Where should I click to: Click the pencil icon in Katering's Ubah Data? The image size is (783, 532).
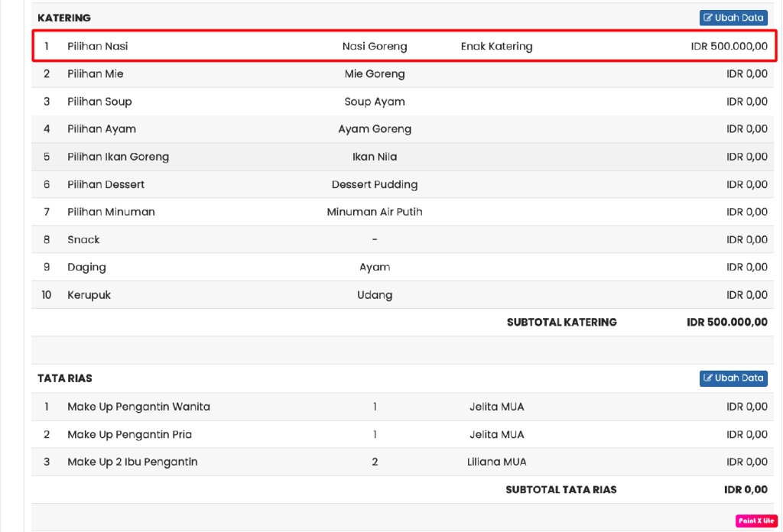[708, 18]
